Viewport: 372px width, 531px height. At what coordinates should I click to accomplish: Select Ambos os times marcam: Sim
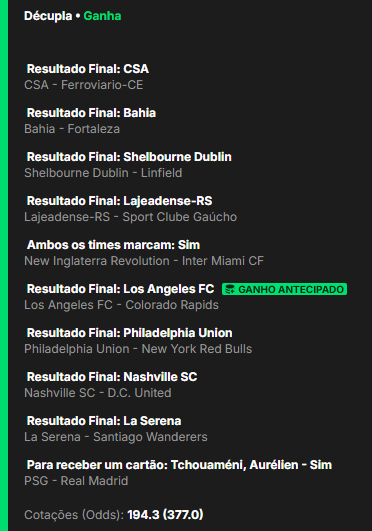(x=113, y=245)
